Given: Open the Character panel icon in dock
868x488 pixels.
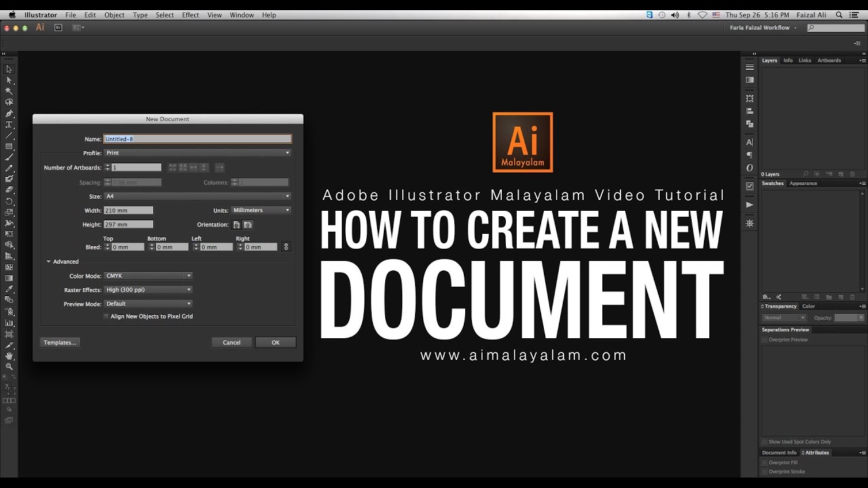Looking at the screenshot, I should 749,142.
